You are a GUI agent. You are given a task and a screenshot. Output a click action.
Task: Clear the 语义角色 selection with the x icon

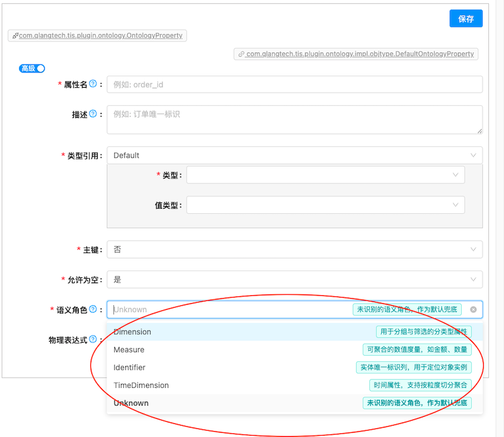pos(473,310)
